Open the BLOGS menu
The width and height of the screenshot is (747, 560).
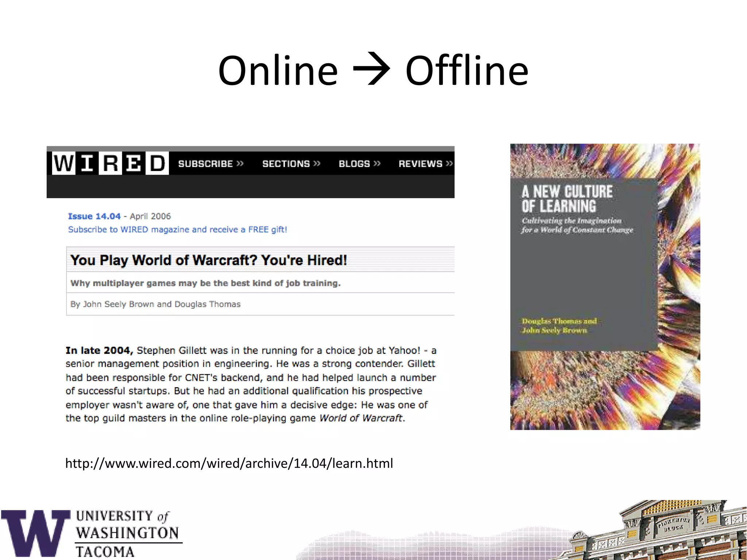click(360, 164)
